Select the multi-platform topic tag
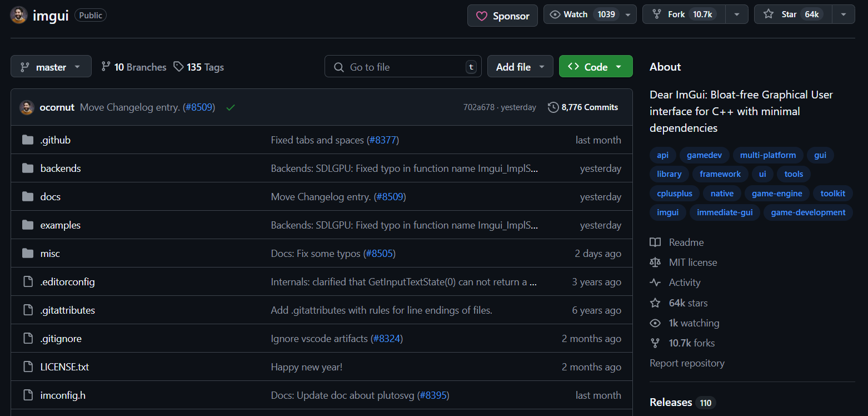The height and width of the screenshot is (416, 868). [768, 155]
